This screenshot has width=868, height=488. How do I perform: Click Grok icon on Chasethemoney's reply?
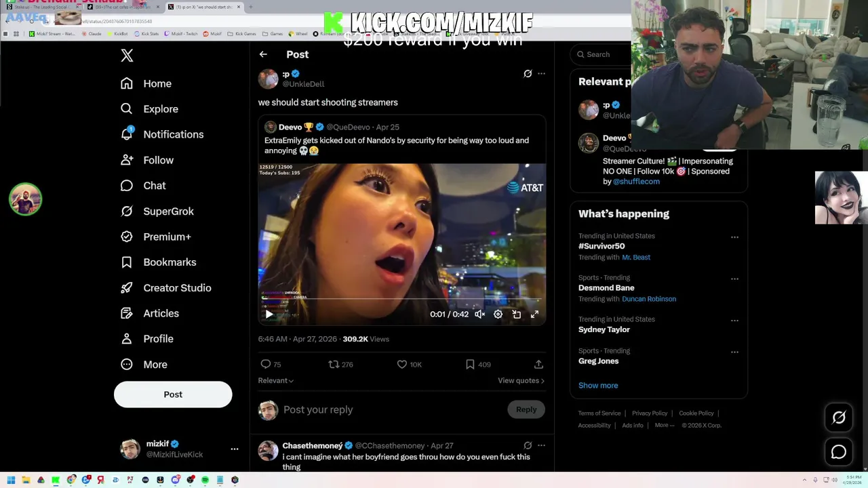(528, 445)
